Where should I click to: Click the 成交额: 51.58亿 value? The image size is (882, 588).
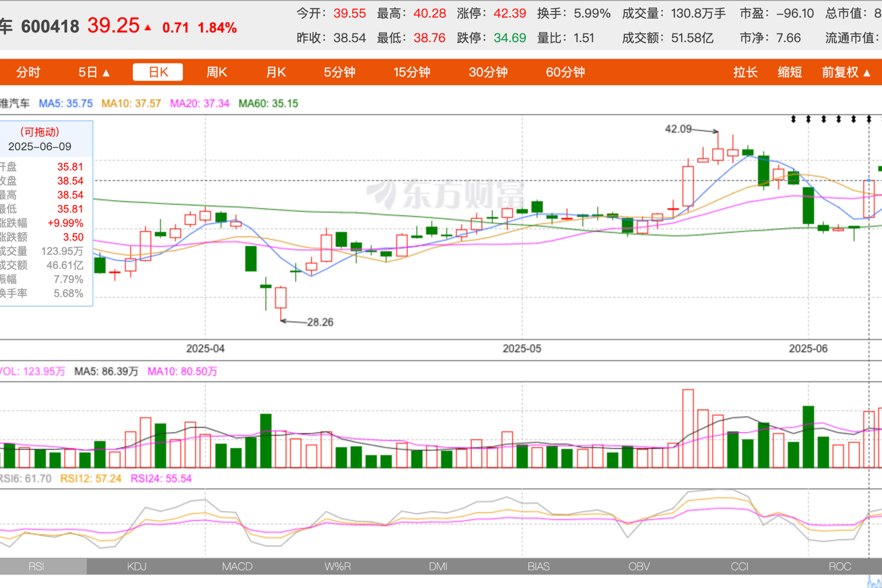click(692, 38)
